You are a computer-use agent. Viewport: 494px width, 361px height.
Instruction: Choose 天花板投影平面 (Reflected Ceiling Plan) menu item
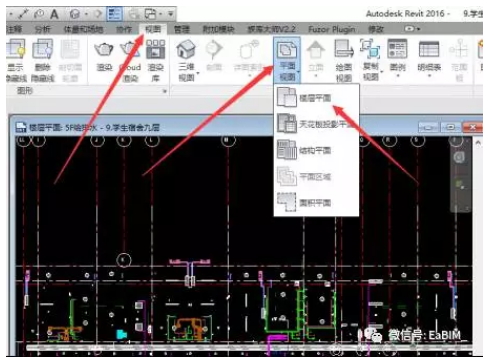click(316, 124)
